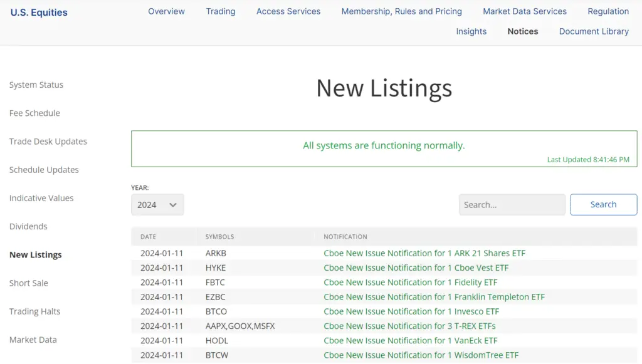Click inside the Search text field
The height and width of the screenshot is (364, 642).
click(x=512, y=204)
